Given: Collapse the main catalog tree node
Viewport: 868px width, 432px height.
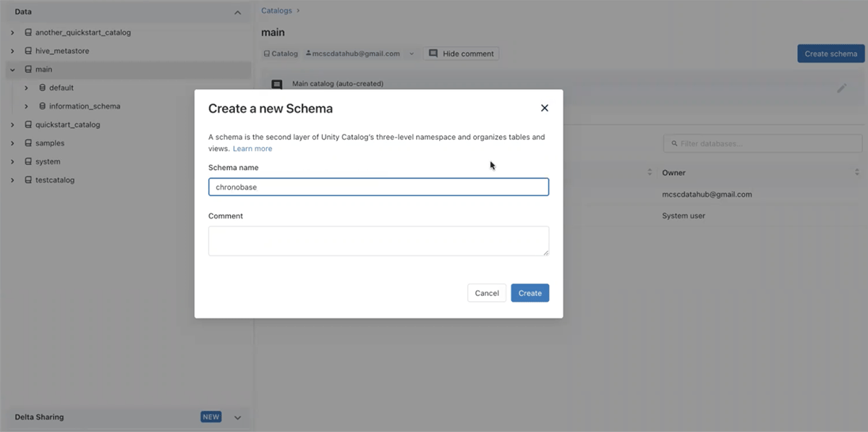Looking at the screenshot, I should (12, 69).
